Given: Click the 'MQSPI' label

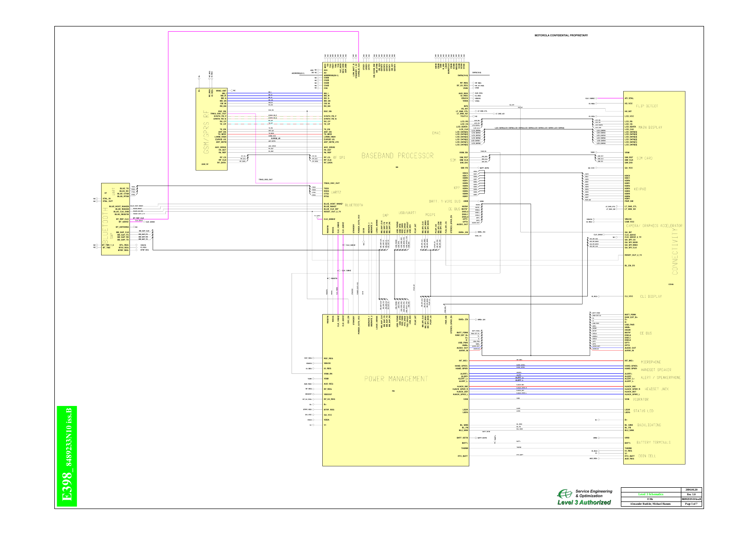Looking at the screenshot, I should click(x=430, y=215).
